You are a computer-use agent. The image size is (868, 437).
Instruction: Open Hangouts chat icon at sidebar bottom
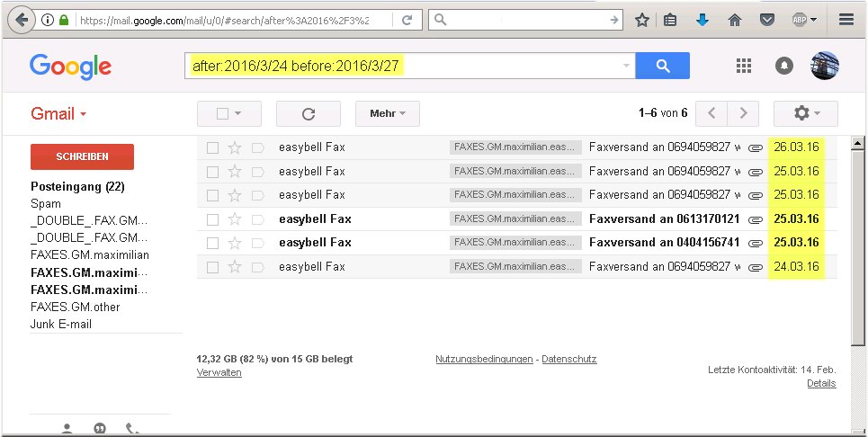click(100, 429)
